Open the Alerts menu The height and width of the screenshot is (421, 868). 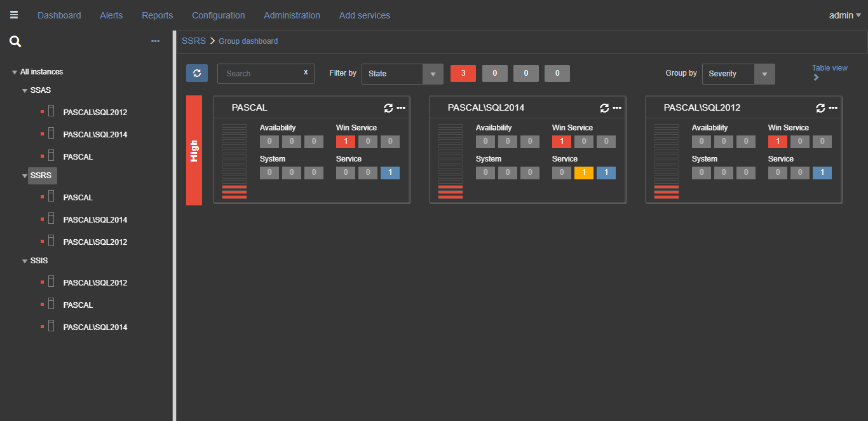click(111, 15)
